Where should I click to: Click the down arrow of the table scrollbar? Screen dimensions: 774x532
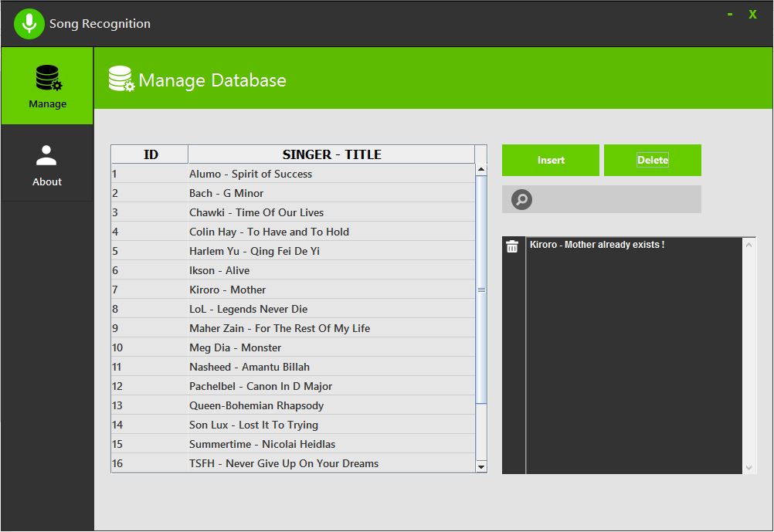coord(480,467)
